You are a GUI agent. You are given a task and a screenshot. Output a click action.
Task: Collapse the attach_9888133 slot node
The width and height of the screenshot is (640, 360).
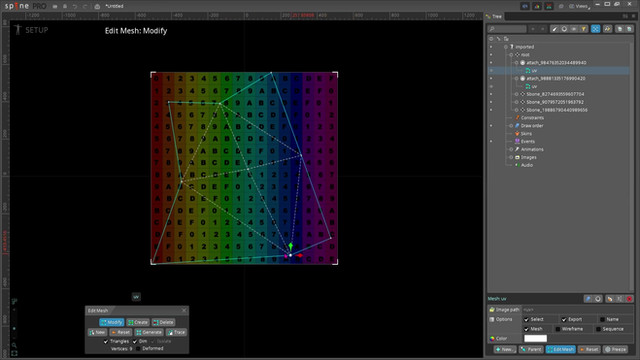516,78
